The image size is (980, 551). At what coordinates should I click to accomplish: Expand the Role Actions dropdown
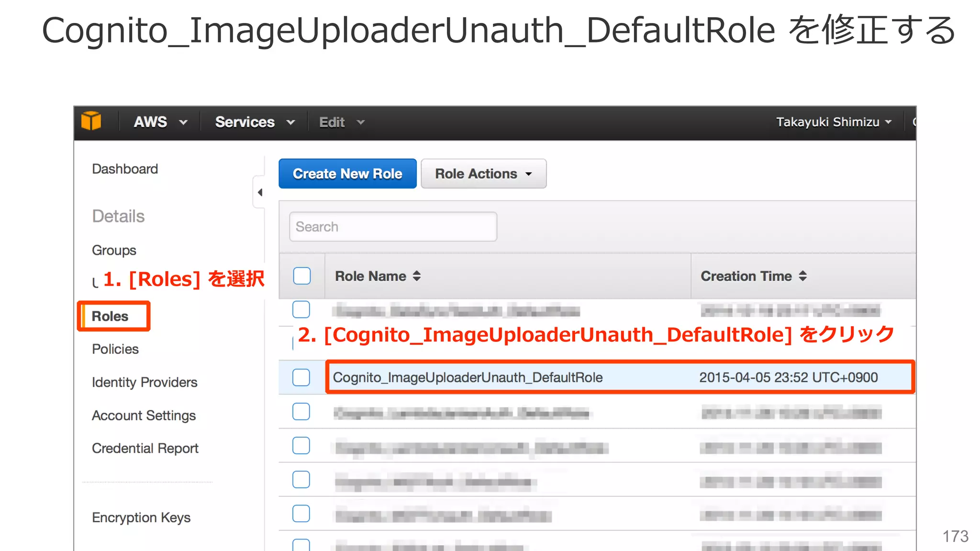pos(483,174)
